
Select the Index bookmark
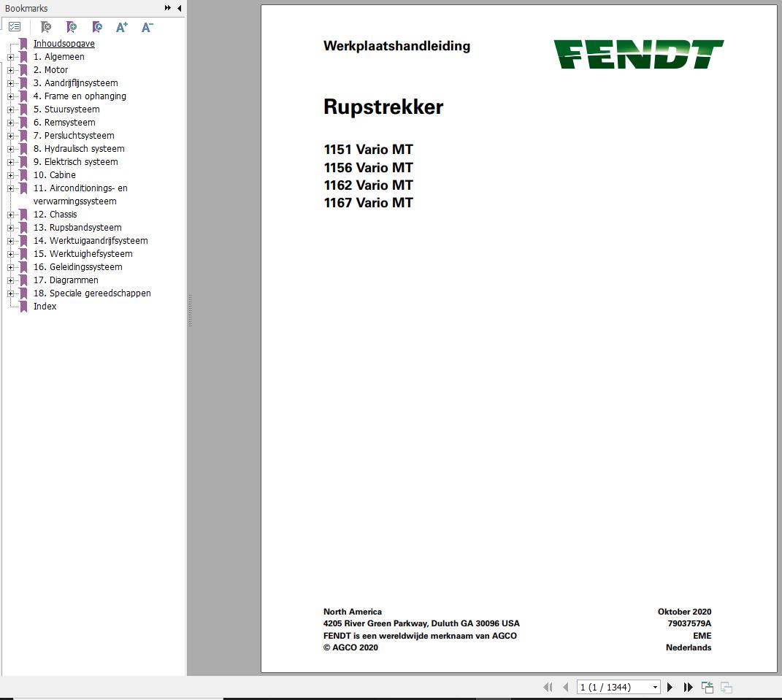pyautogui.click(x=45, y=306)
